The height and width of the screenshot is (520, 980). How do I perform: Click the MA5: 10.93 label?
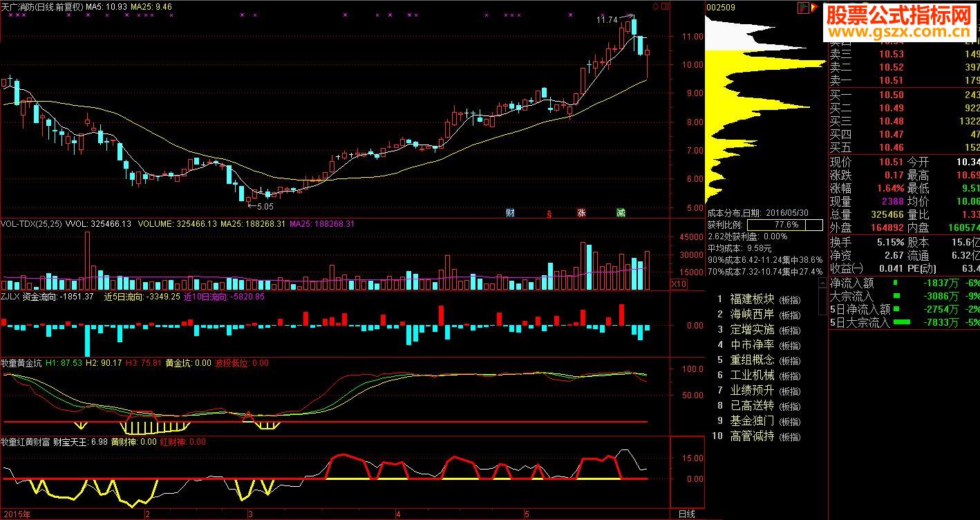106,6
